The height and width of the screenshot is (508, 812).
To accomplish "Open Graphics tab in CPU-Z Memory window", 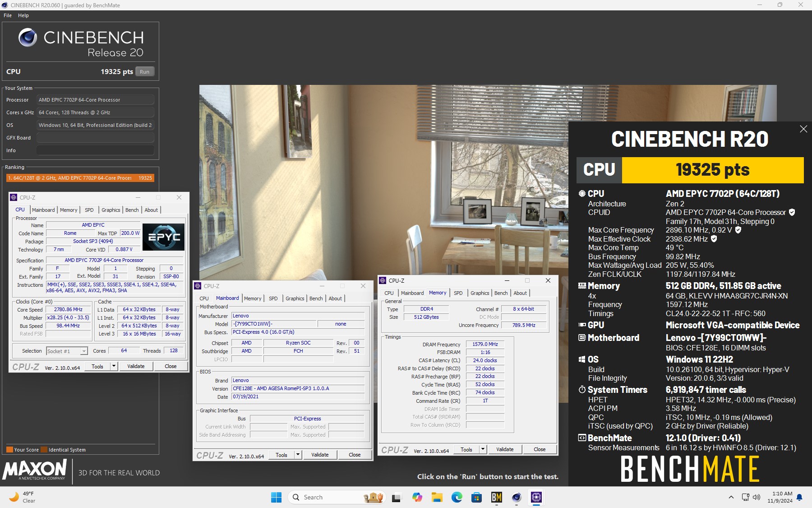I will click(x=480, y=293).
